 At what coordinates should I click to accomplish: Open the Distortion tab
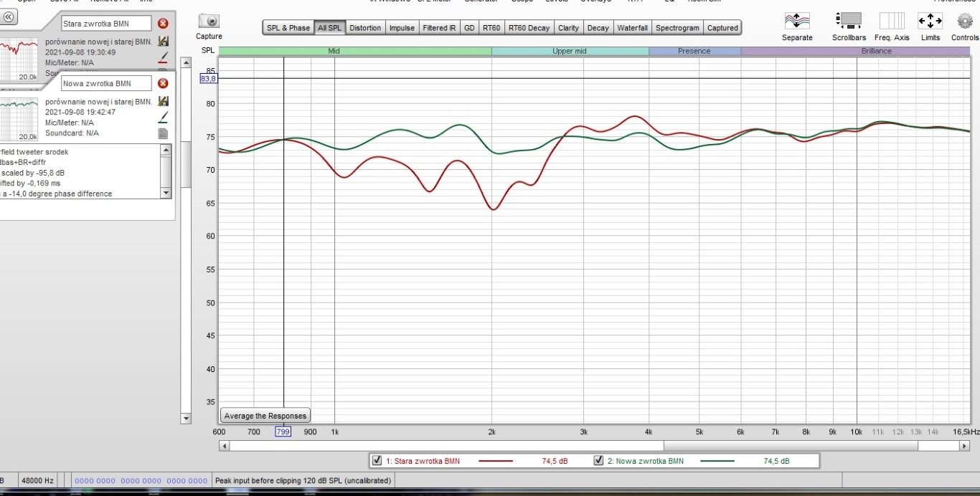(x=365, y=28)
